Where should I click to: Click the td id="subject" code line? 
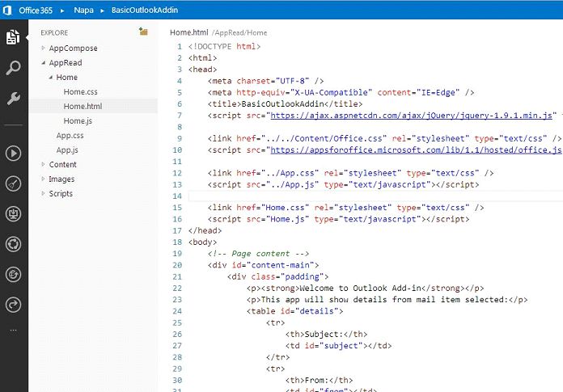pos(339,345)
